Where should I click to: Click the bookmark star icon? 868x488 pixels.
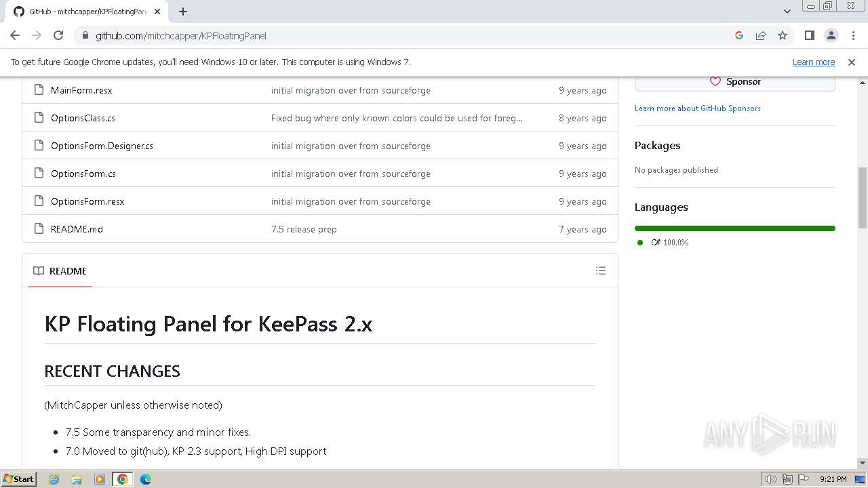(783, 35)
